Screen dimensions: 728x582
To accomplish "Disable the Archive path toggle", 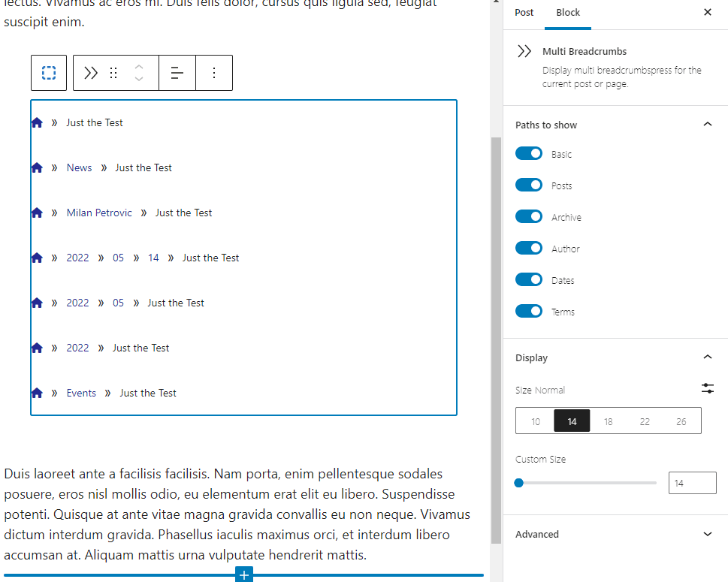I will tap(528, 217).
